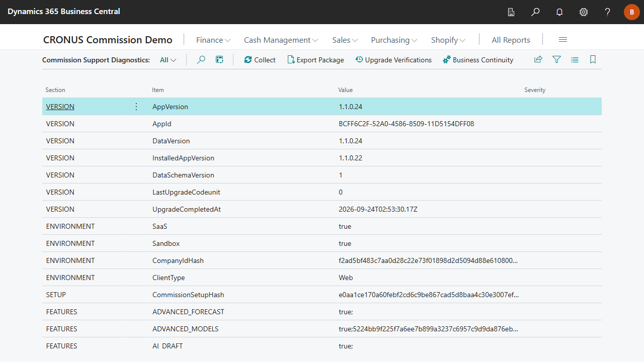The width and height of the screenshot is (644, 362).
Task: Show row options for AppVersion
Action: click(x=136, y=107)
